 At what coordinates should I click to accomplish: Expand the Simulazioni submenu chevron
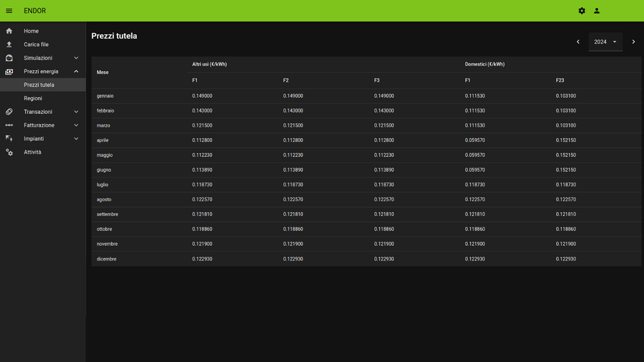pyautogui.click(x=76, y=58)
